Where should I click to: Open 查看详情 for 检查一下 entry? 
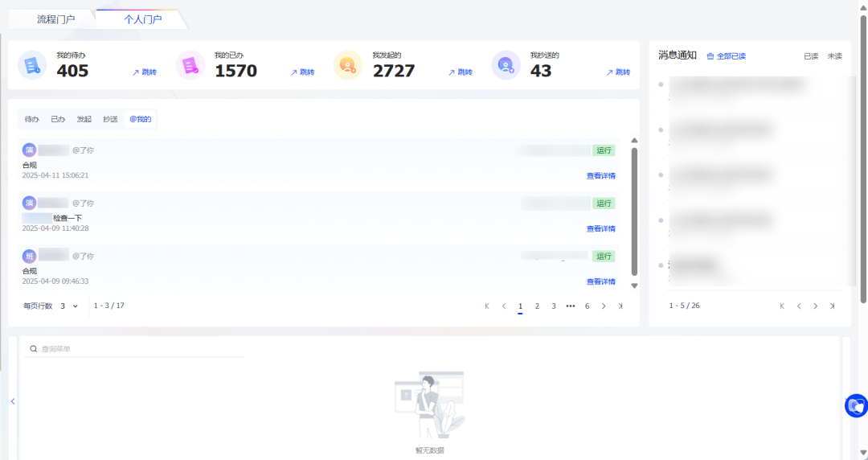600,229
